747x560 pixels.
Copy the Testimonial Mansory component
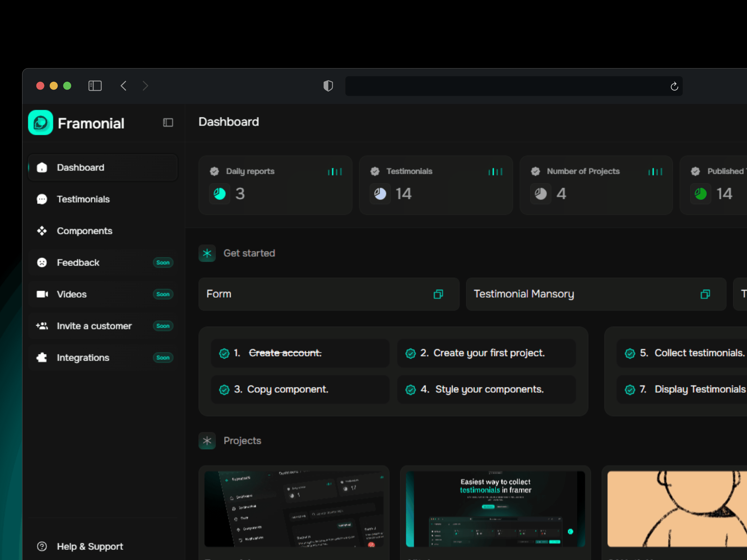(x=705, y=294)
